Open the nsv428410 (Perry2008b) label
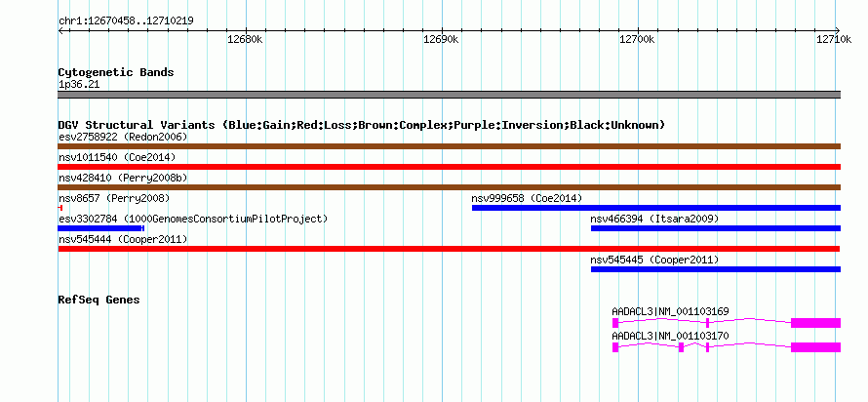The height and width of the screenshot is (402, 868). pos(123,178)
